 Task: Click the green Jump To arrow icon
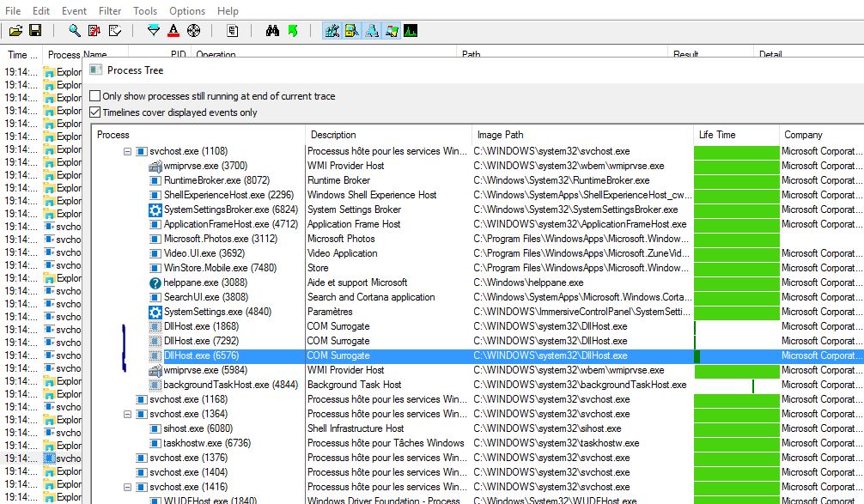tap(293, 31)
